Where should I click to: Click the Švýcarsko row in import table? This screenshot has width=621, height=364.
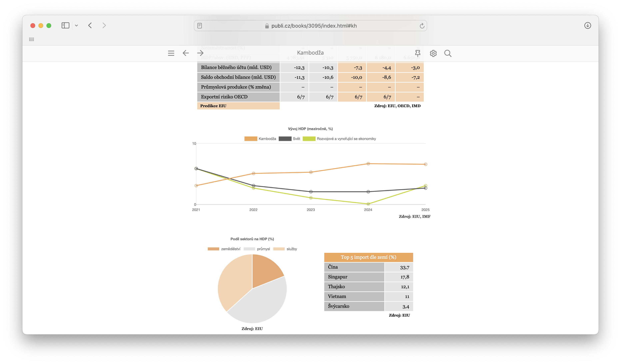tap(368, 306)
